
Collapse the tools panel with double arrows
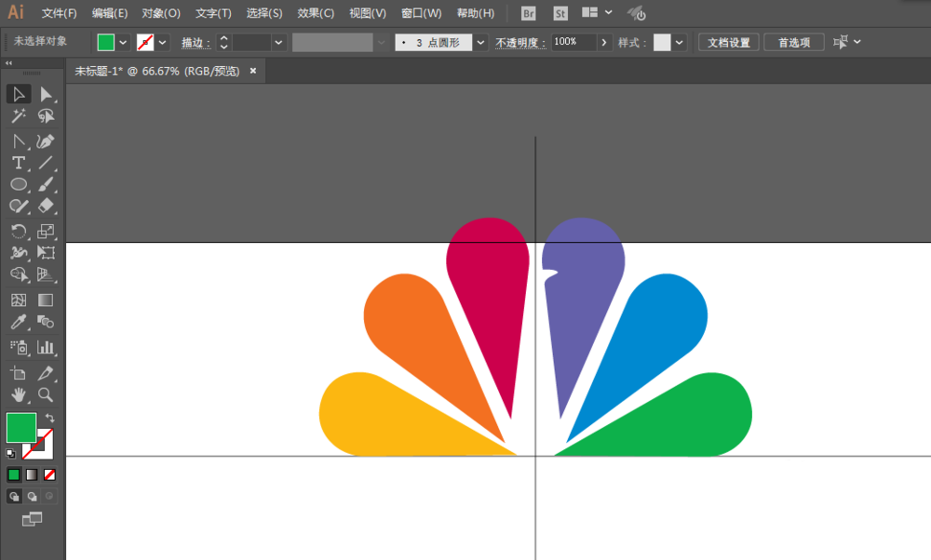click(9, 63)
